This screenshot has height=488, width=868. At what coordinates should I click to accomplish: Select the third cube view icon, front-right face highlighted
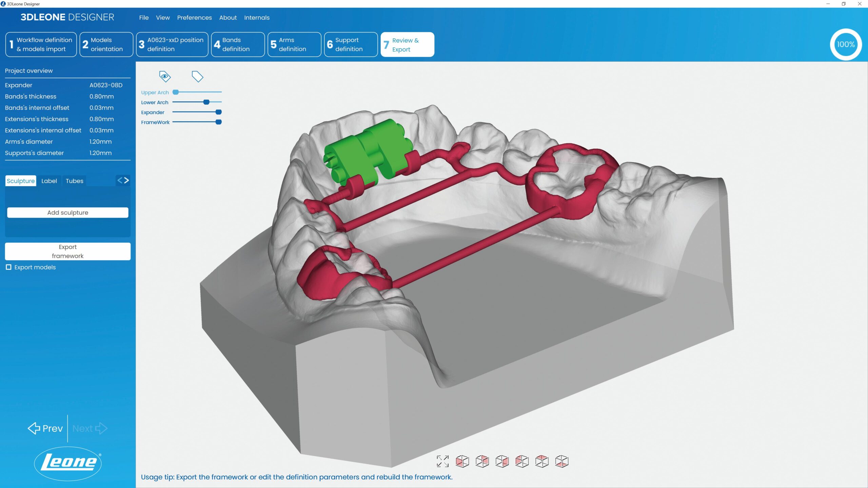point(502,461)
